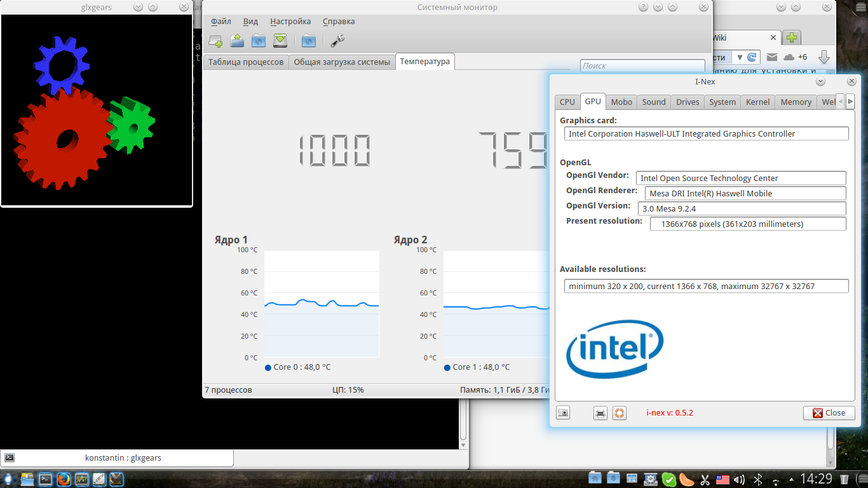Click the Поиск search field
This screenshot has width=868, height=488.
coord(642,65)
